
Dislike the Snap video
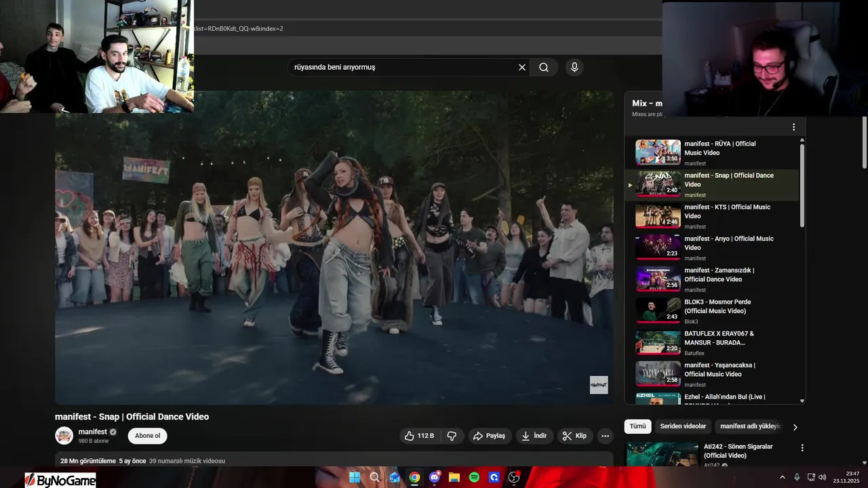[x=452, y=436]
